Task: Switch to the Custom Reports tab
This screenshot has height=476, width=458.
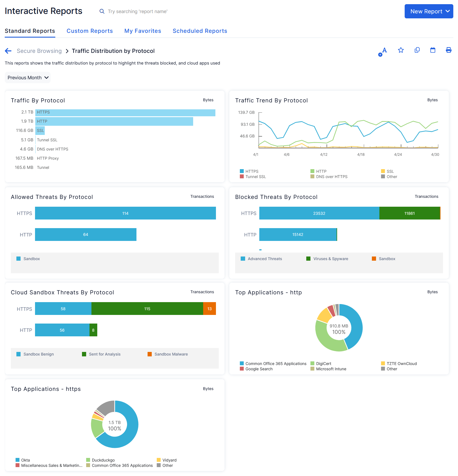Action: 90,31
